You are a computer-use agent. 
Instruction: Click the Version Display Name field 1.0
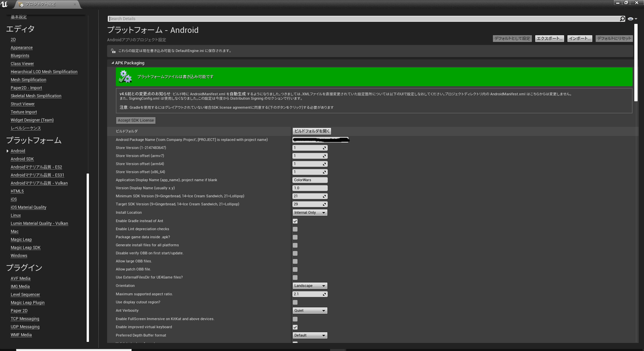(x=310, y=188)
